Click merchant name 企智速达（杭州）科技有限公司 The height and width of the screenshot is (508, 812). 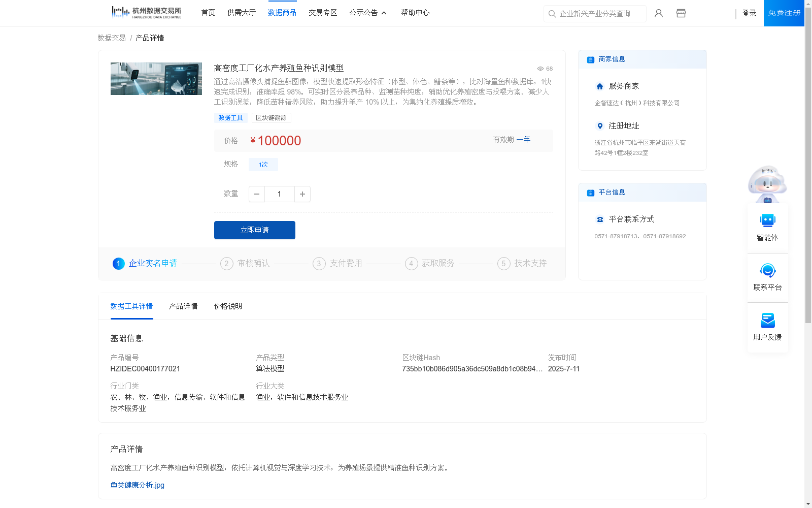click(x=637, y=103)
